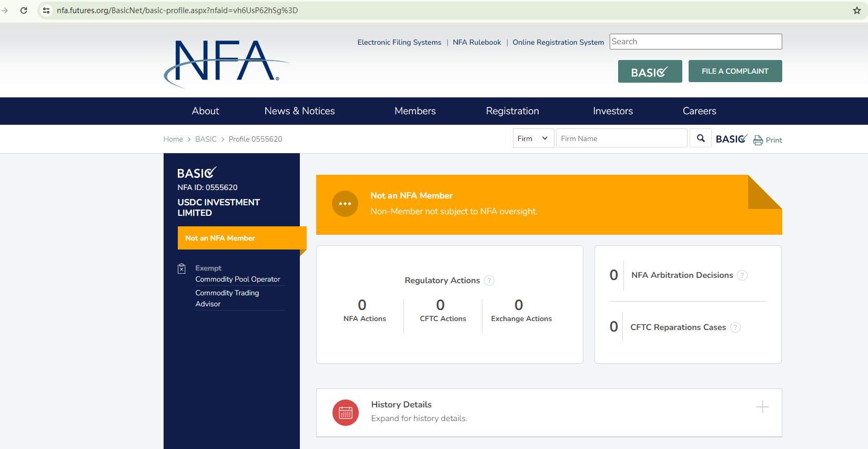Viewport: 868px width, 449px height.
Task: Reload the page with browser refresh icon
Action: point(24,11)
